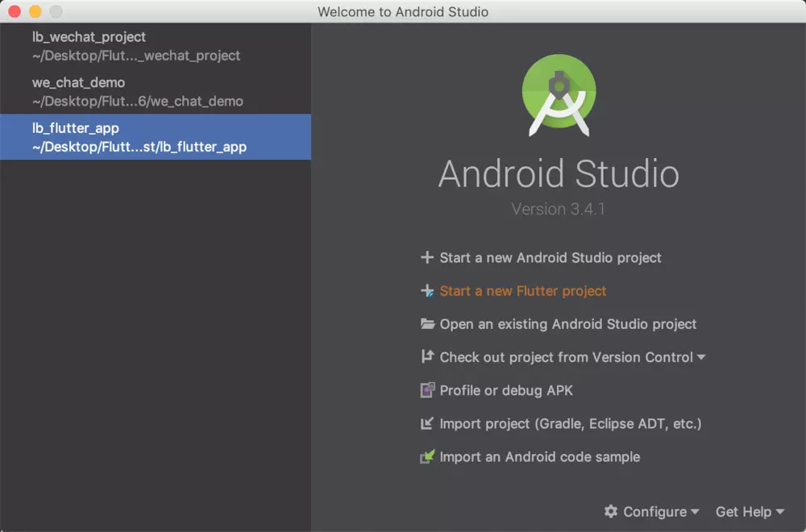Open an existing Android Studio project
This screenshot has width=806, height=532.
568,324
